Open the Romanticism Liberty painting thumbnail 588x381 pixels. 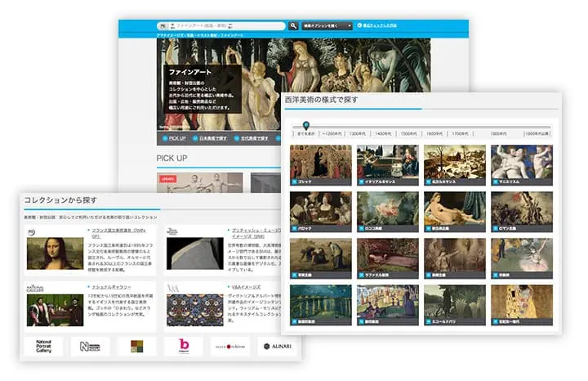click(522, 212)
